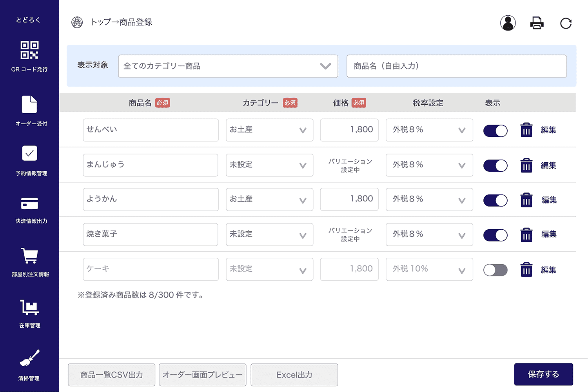Turn off visibility toggle for 焼き菓子

pos(495,235)
